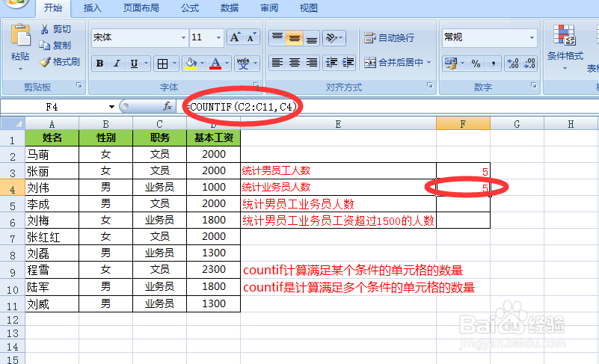Align text to top of cell
Viewport: 599px width, 364px height.
tap(277, 38)
